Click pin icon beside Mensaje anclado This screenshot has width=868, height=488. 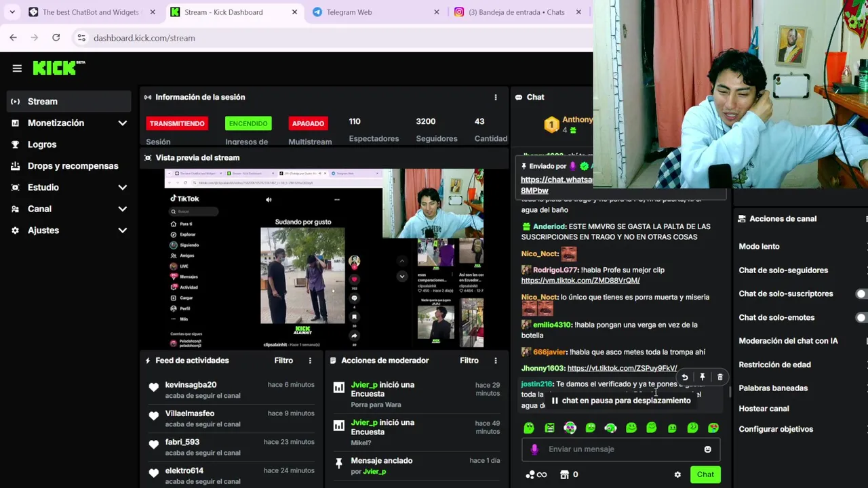pos(339,464)
